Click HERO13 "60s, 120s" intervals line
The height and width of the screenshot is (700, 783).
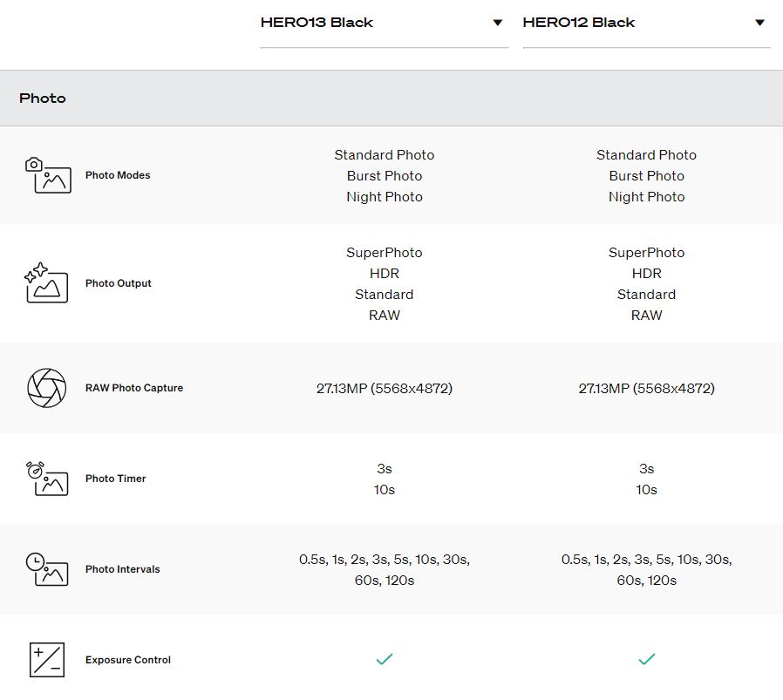(x=385, y=581)
